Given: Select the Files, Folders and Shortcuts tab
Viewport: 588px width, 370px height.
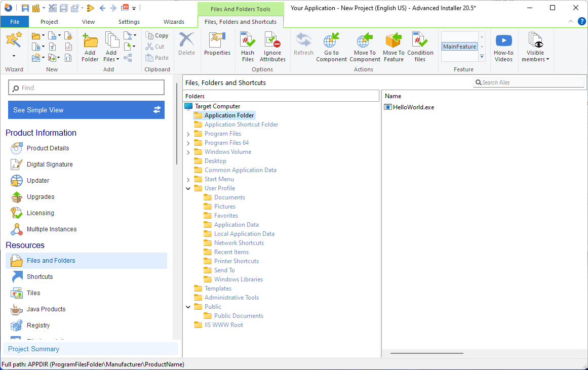Looking at the screenshot, I should pos(241,22).
